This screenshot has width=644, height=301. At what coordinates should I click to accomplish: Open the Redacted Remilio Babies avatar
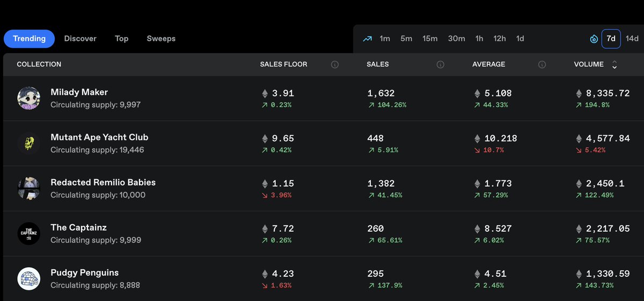coord(29,188)
